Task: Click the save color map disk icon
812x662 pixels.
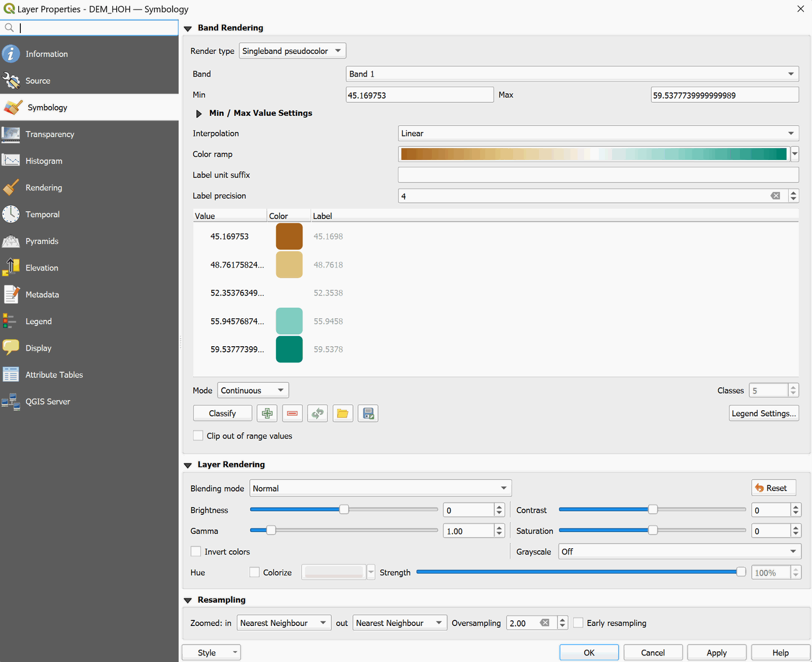Action: click(368, 414)
